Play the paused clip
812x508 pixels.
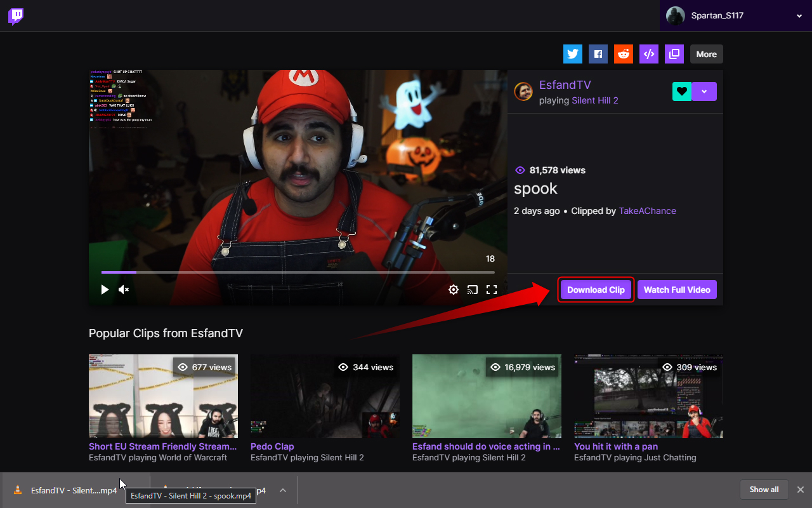click(104, 290)
